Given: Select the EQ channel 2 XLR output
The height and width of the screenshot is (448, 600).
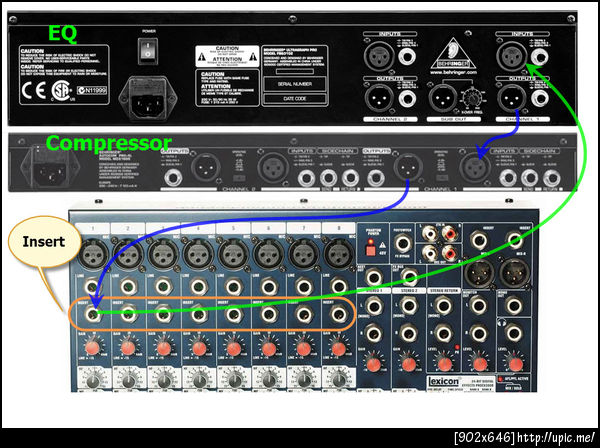Looking at the screenshot, I should pyautogui.click(x=379, y=98).
